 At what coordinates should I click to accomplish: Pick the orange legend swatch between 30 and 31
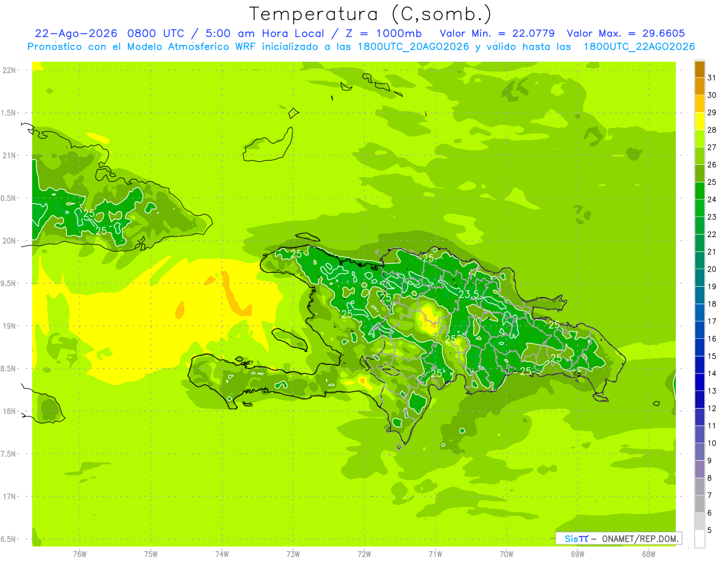coord(699,86)
